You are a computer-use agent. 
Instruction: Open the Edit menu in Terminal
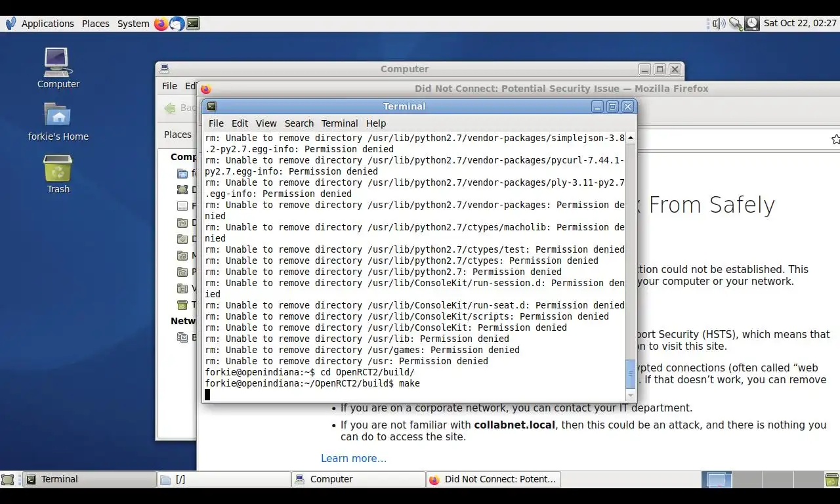click(x=240, y=123)
